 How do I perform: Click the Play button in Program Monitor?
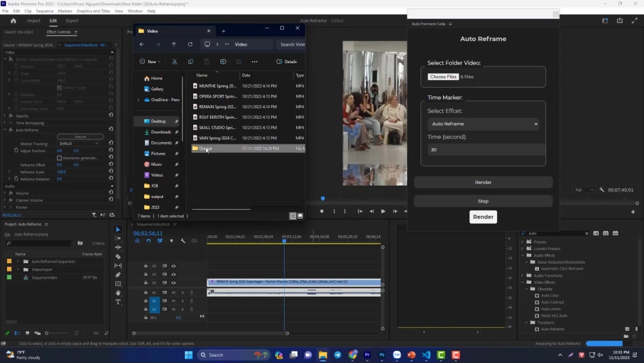tap(383, 211)
